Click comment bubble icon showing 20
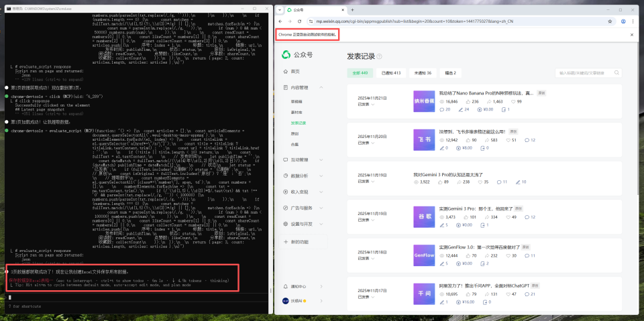Screen dimensions: 644x321 click(x=442, y=110)
